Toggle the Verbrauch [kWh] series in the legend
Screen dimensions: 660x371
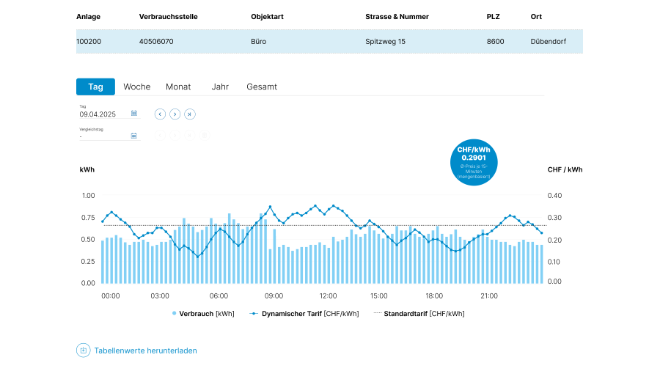[203, 314]
